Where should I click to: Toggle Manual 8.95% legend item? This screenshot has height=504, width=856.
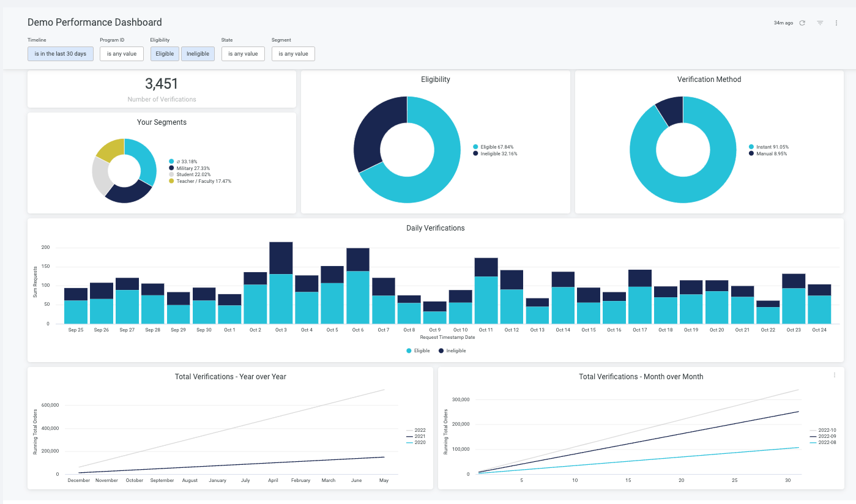[768, 154]
